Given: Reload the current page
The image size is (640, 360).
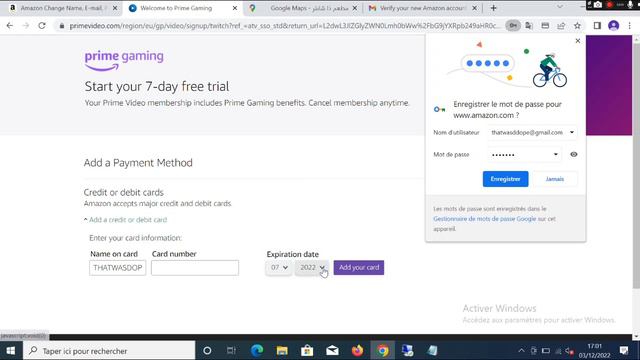Looking at the screenshot, I should 42,25.
